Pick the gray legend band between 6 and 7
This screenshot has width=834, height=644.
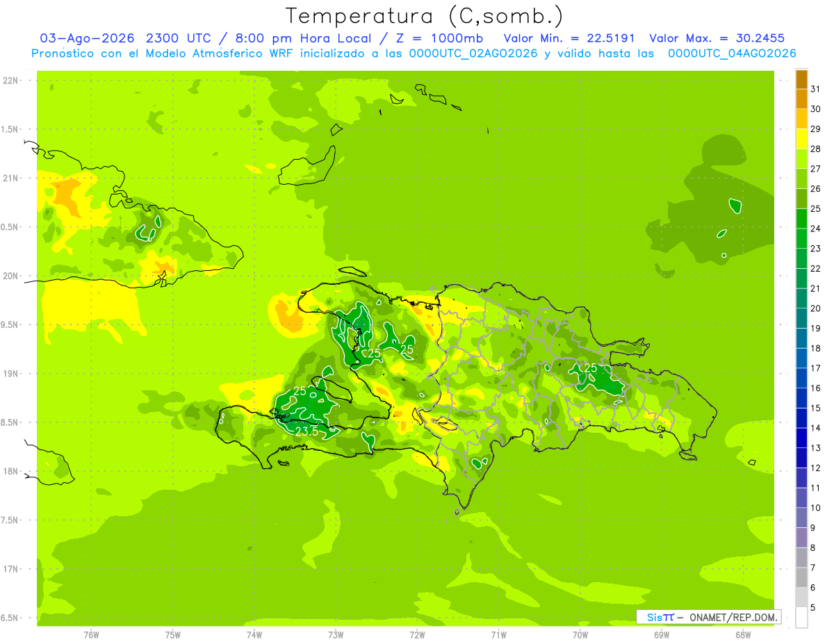[801, 577]
